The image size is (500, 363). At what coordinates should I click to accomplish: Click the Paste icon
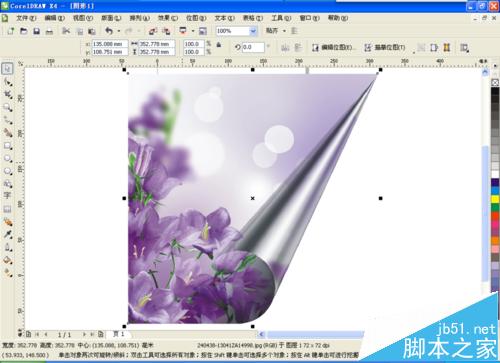pos(92,31)
